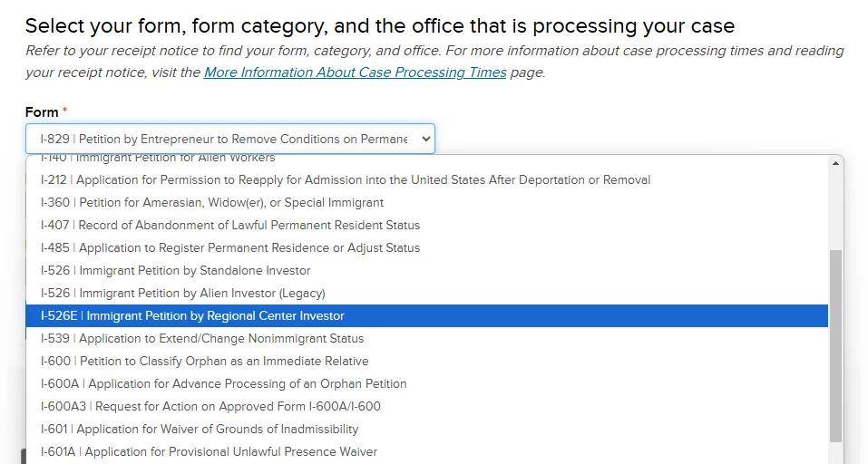Image resolution: width=868 pixels, height=464 pixels.
Task: Select I-601A Provisional Unlawful Presence Waiver
Action: click(209, 451)
